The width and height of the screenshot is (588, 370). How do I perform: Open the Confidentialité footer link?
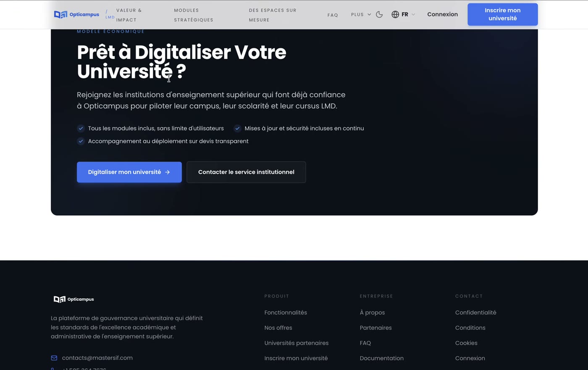(476, 312)
